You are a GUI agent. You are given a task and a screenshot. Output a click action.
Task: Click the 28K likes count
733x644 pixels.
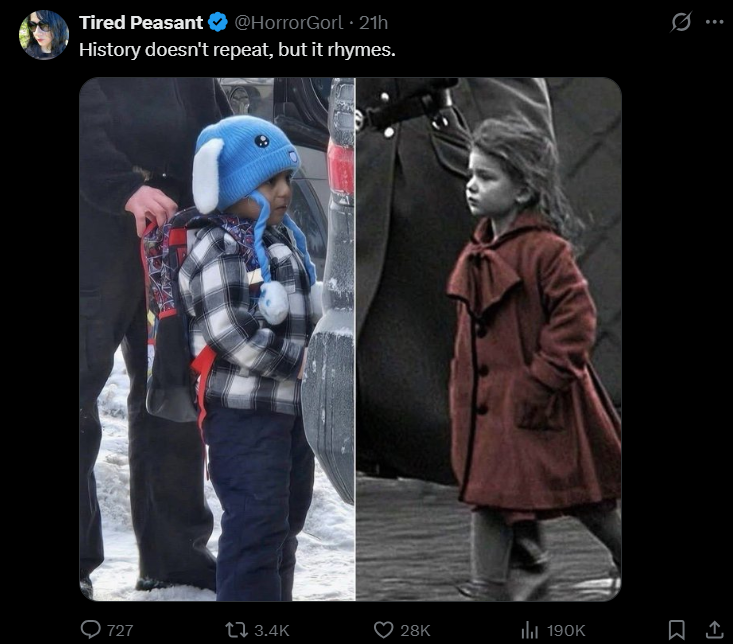point(415,630)
